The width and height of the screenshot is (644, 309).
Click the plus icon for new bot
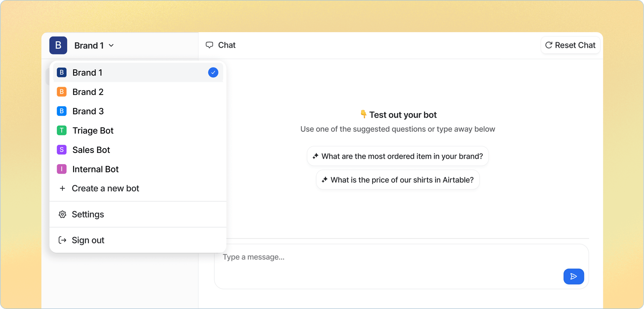pyautogui.click(x=62, y=189)
